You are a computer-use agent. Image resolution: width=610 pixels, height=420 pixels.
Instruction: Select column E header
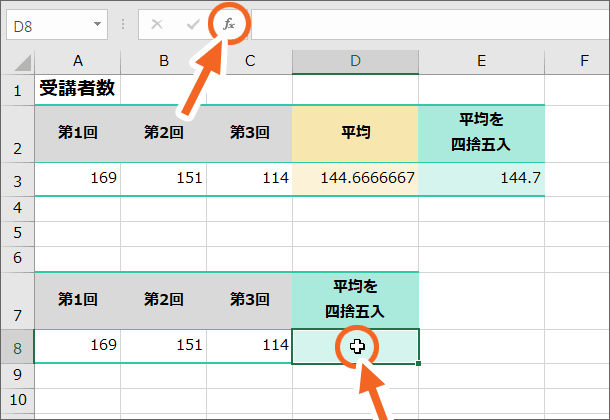[x=482, y=61]
